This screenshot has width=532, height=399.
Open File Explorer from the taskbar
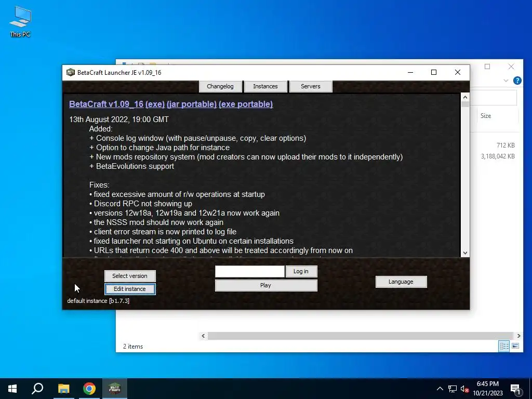(63, 389)
